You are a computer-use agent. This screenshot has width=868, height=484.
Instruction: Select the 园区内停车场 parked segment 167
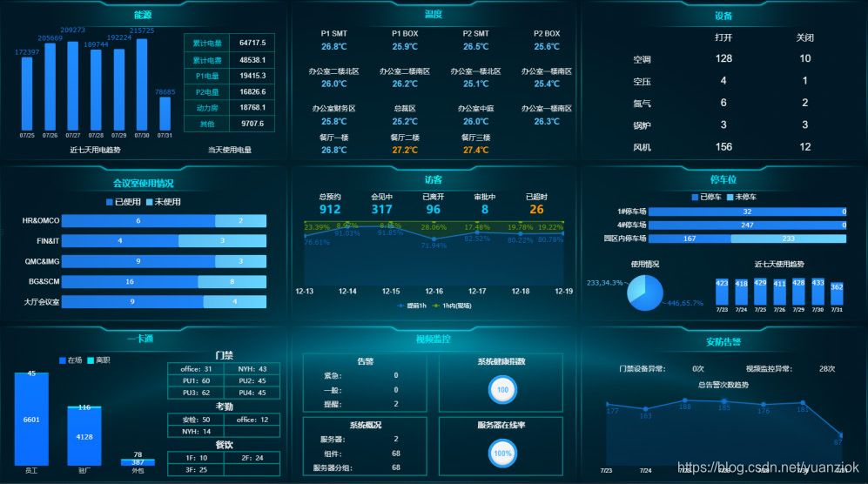click(690, 239)
